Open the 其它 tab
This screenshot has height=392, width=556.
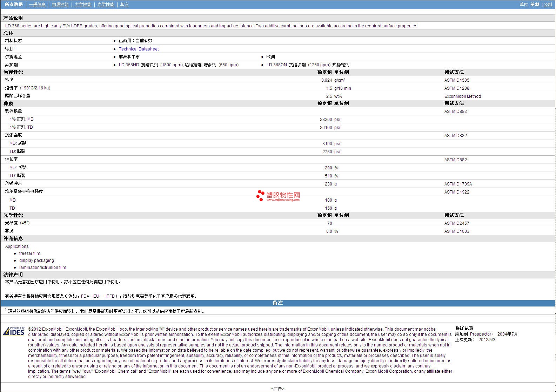(x=124, y=5)
